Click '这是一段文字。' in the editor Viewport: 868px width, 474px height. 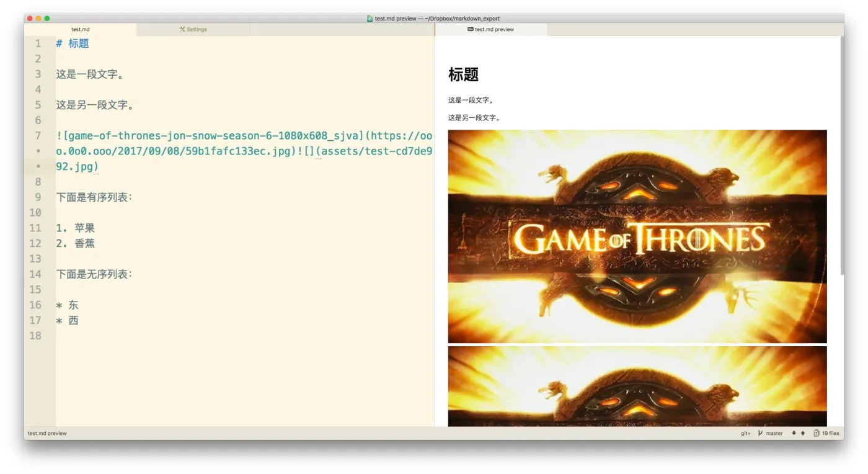[91, 74]
